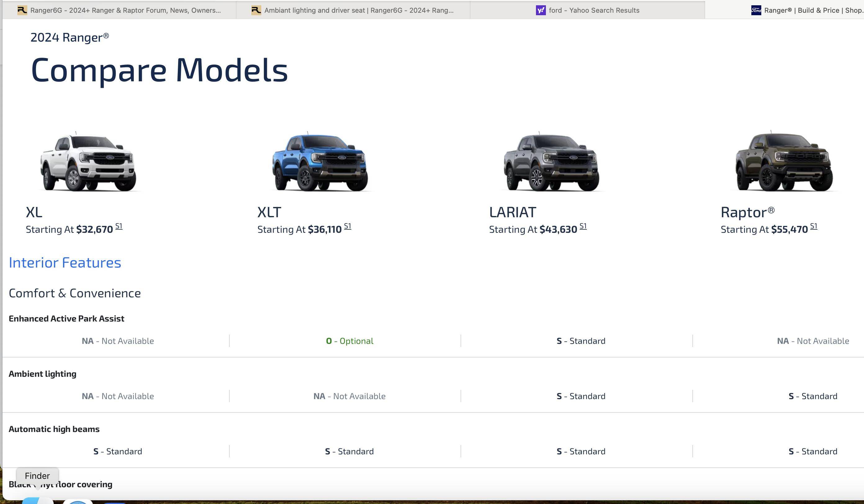
Task: Click Raptor Standard value for Ambient lighting
Action: point(813,396)
